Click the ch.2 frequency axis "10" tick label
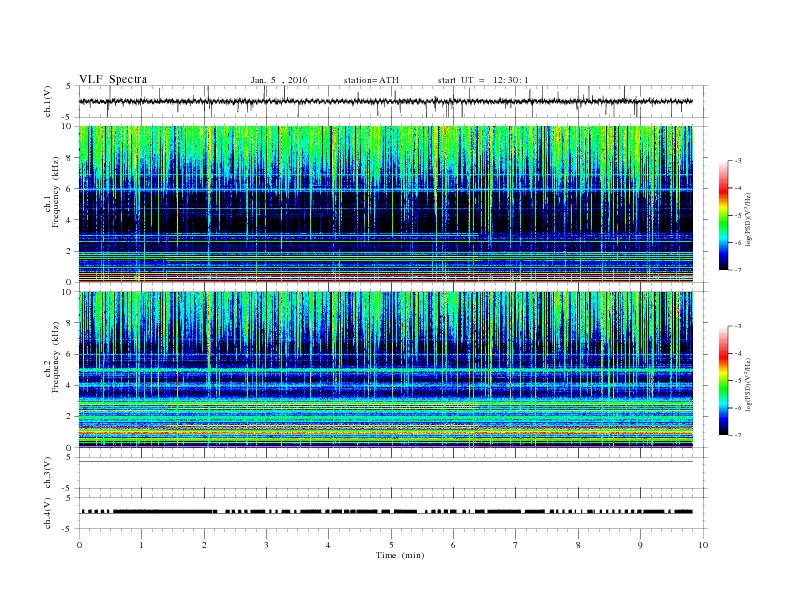The height and width of the screenshot is (612, 792). coord(68,292)
